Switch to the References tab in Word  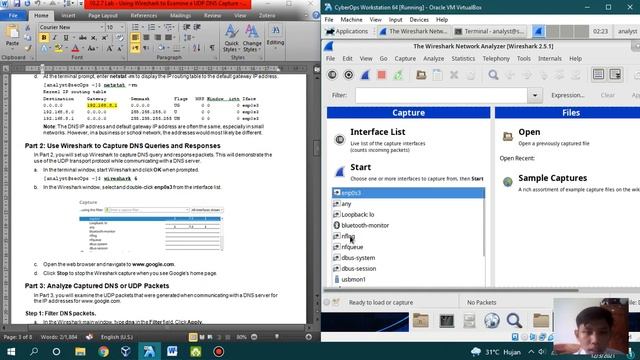click(144, 16)
